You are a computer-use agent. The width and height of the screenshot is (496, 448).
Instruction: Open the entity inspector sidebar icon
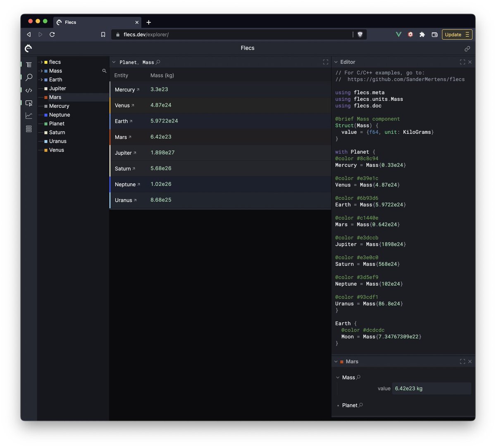(x=29, y=103)
